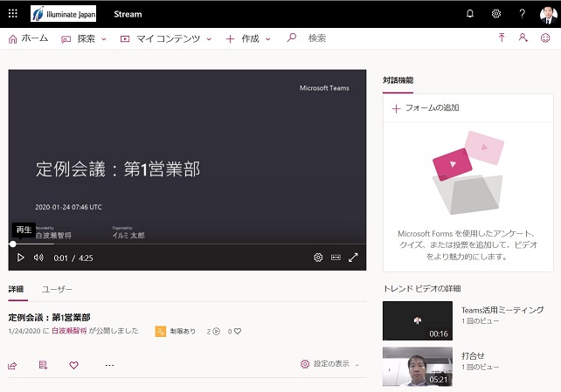Click the view count play icon
The height and width of the screenshot is (392, 561).
tap(217, 331)
